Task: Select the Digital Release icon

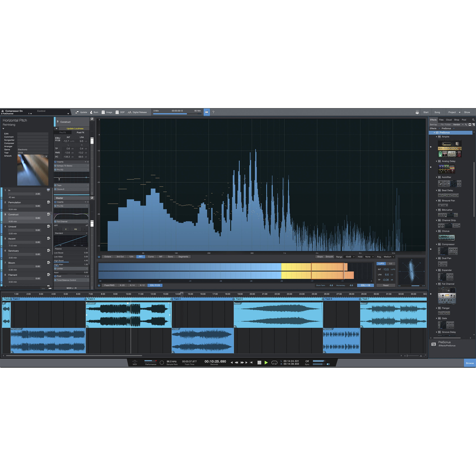Action: (x=130, y=112)
